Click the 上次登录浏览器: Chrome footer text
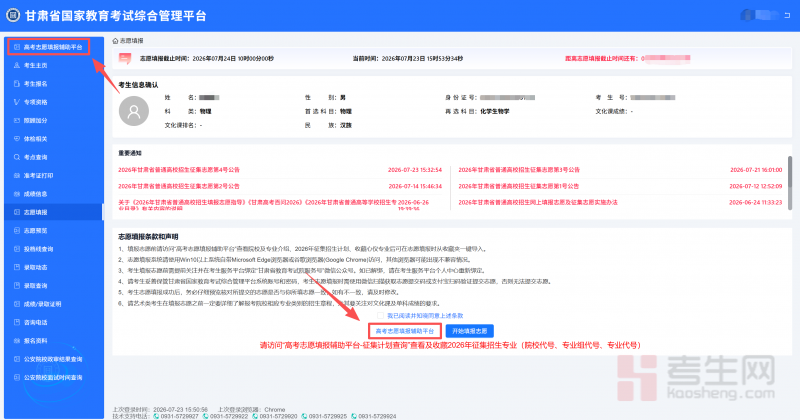The image size is (800, 420). point(251,410)
